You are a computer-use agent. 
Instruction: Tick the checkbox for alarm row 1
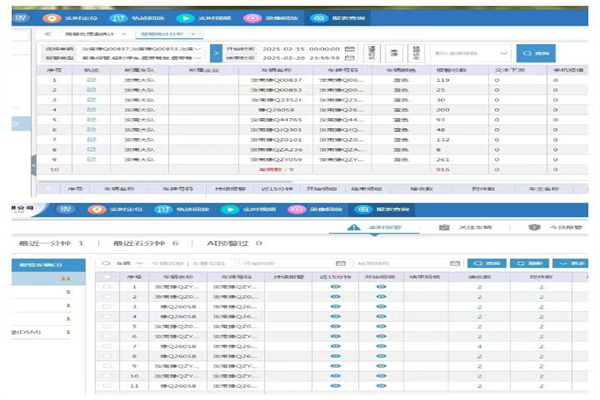107,287
